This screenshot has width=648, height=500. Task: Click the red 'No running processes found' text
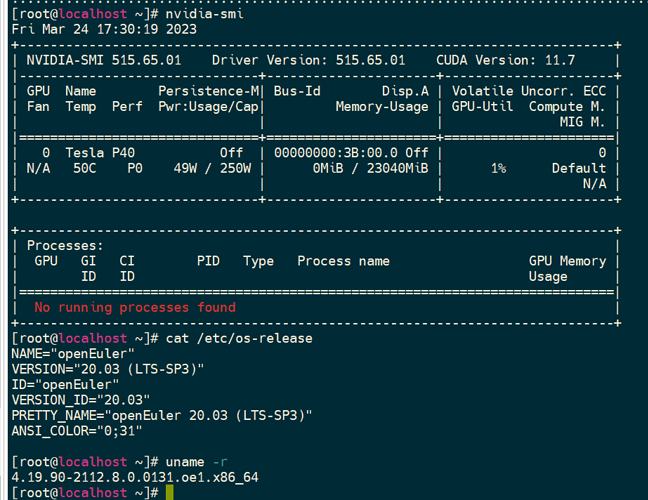coord(135,307)
